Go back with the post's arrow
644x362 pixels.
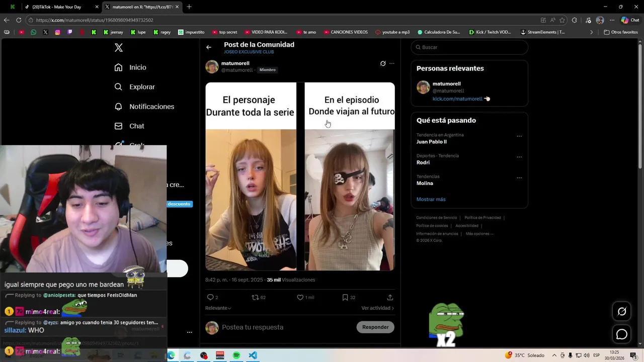[209, 47]
